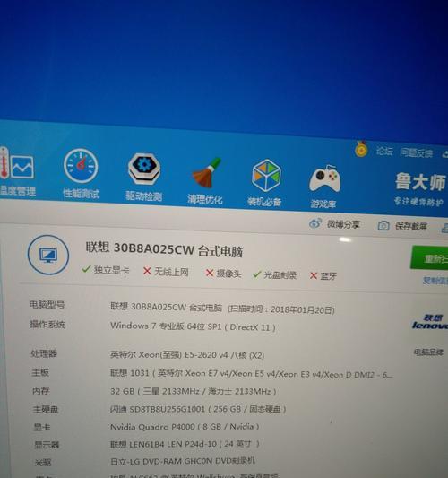448x478 pixels.
Task: Click the Weibo logo icon
Action: tap(314, 224)
